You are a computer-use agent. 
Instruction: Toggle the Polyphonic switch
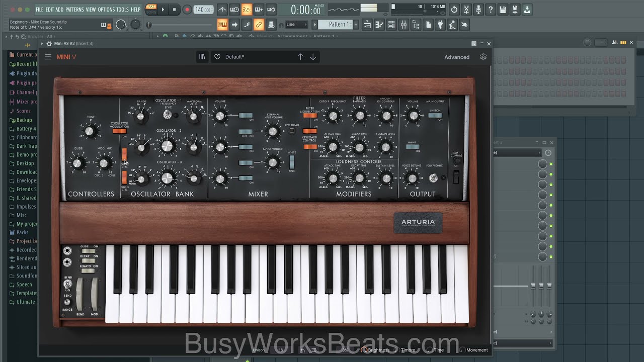tap(433, 178)
